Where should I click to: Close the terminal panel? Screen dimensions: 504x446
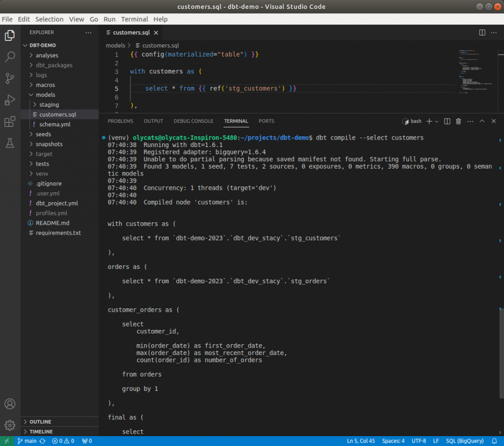click(494, 121)
